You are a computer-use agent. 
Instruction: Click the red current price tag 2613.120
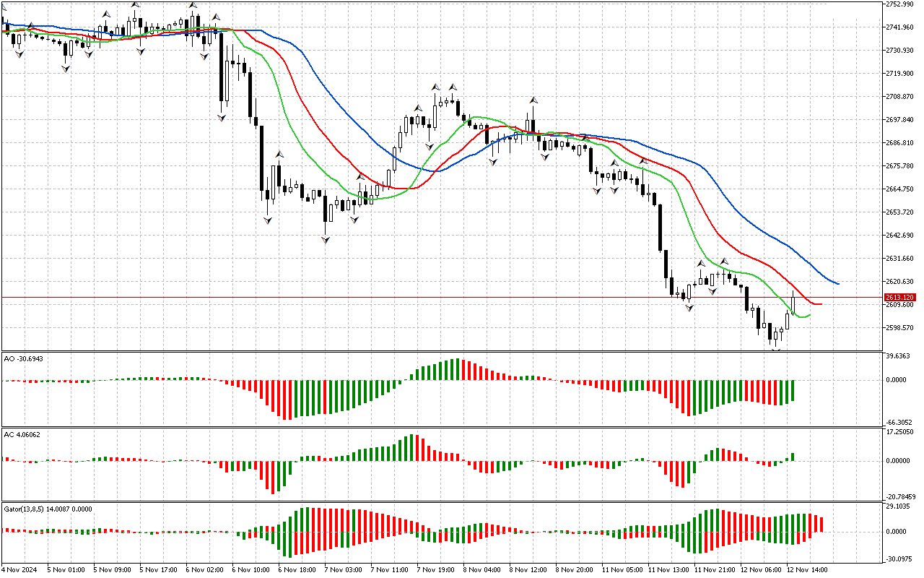click(x=900, y=298)
